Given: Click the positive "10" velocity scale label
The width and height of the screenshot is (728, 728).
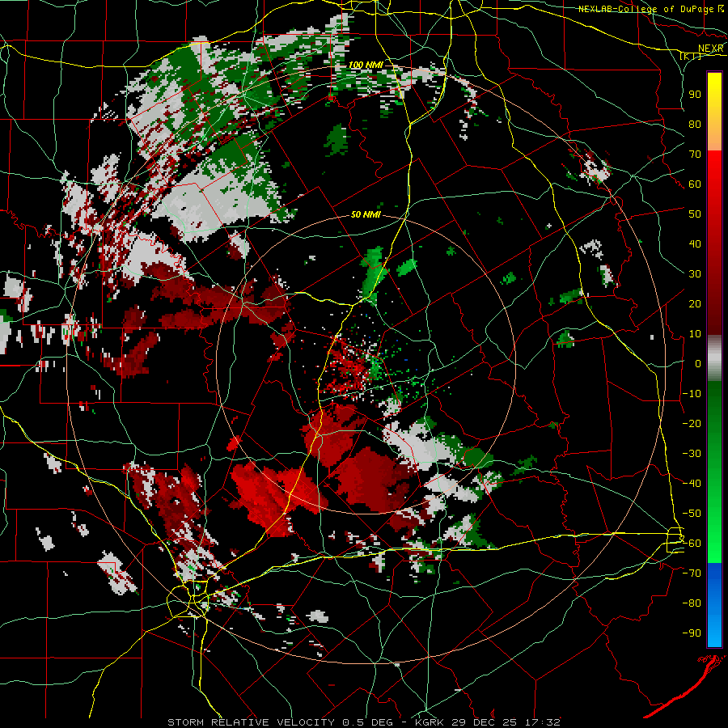Looking at the screenshot, I should (695, 334).
